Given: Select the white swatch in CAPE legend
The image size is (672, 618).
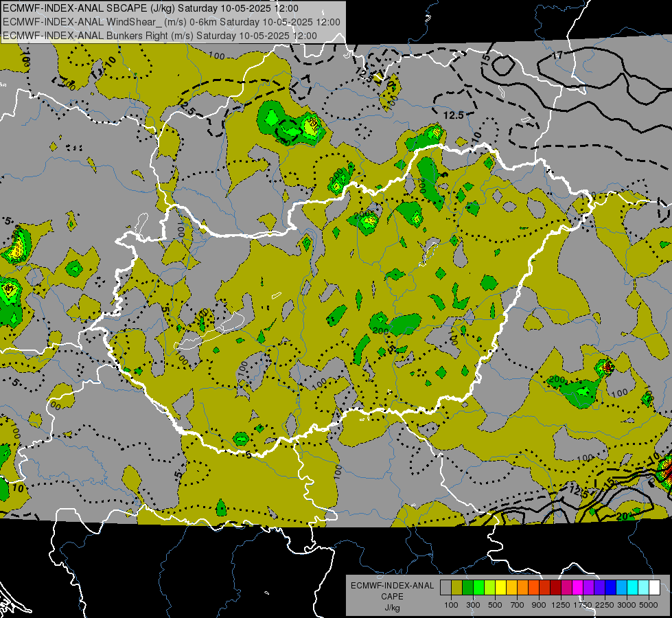Looking at the screenshot, I should click(655, 587).
